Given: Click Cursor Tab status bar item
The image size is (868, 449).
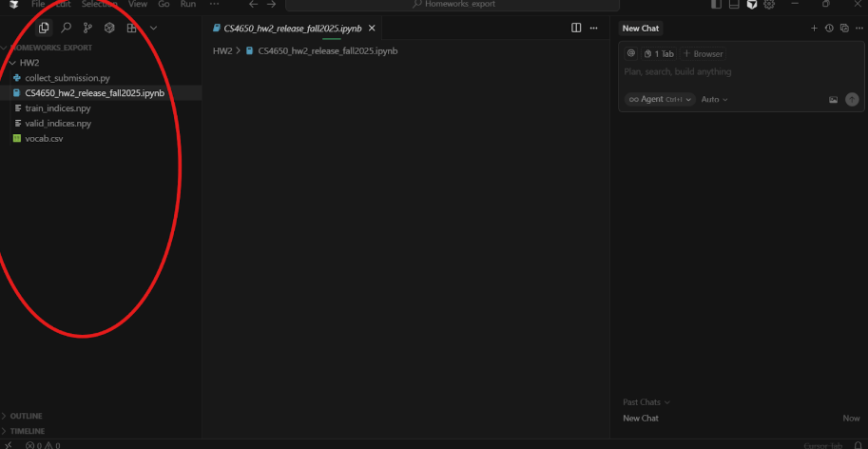Looking at the screenshot, I should (823, 445).
